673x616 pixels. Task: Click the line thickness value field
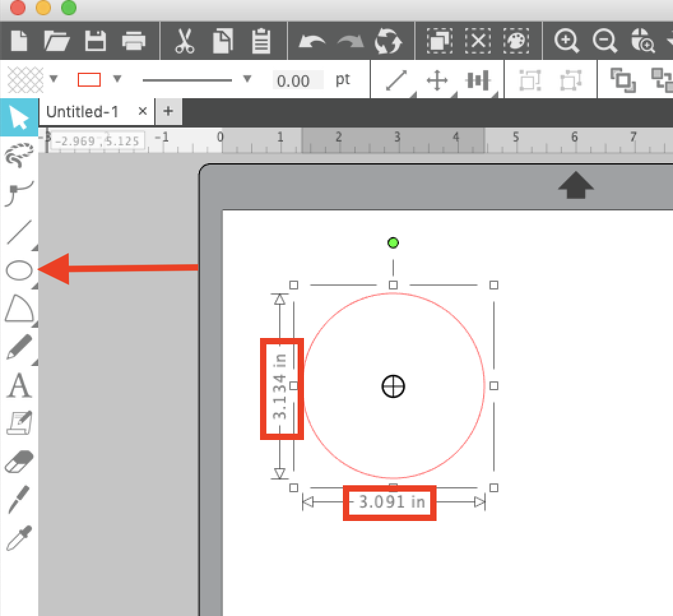click(x=297, y=80)
